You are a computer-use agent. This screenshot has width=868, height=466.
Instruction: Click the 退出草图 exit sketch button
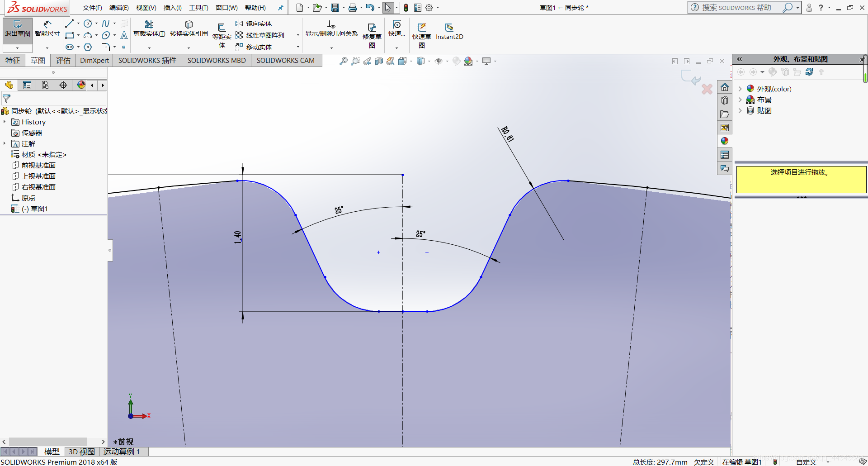18,29
